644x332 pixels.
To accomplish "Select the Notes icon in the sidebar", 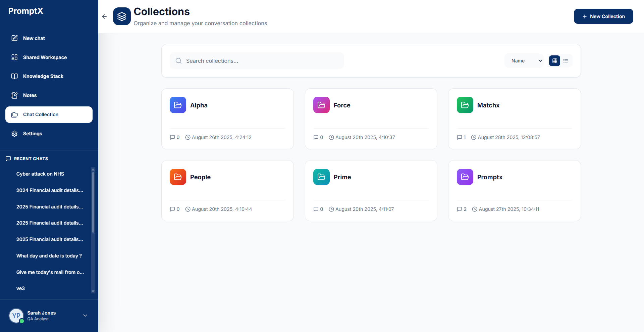I will coord(14,95).
